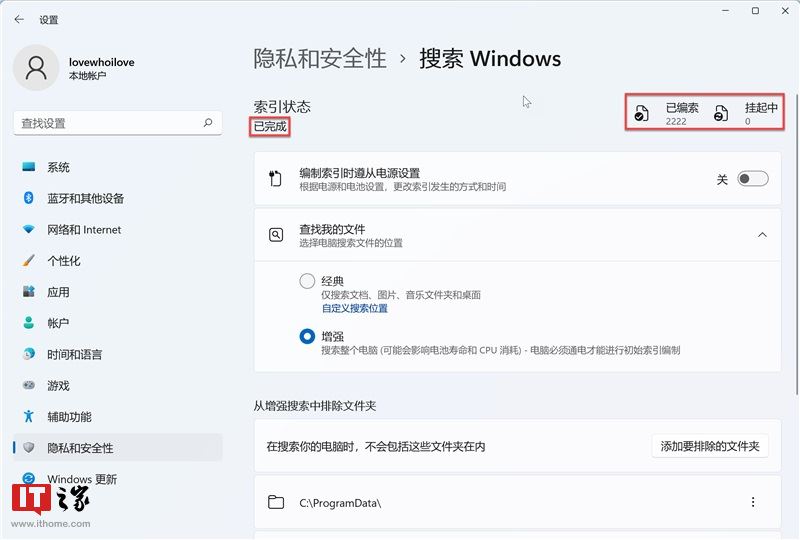Open 辅助功能 settings category
This screenshot has width=800, height=540.
point(117,416)
